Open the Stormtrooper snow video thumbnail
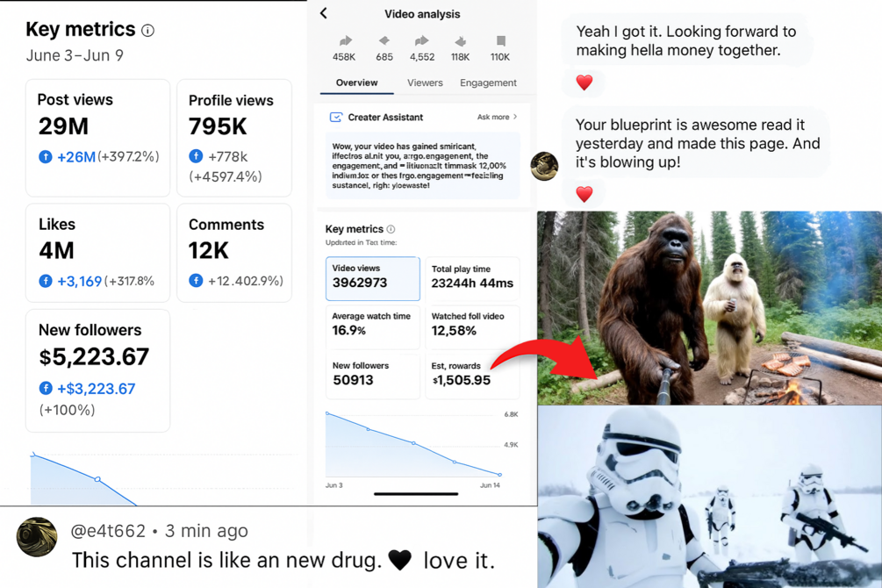 pos(709,497)
